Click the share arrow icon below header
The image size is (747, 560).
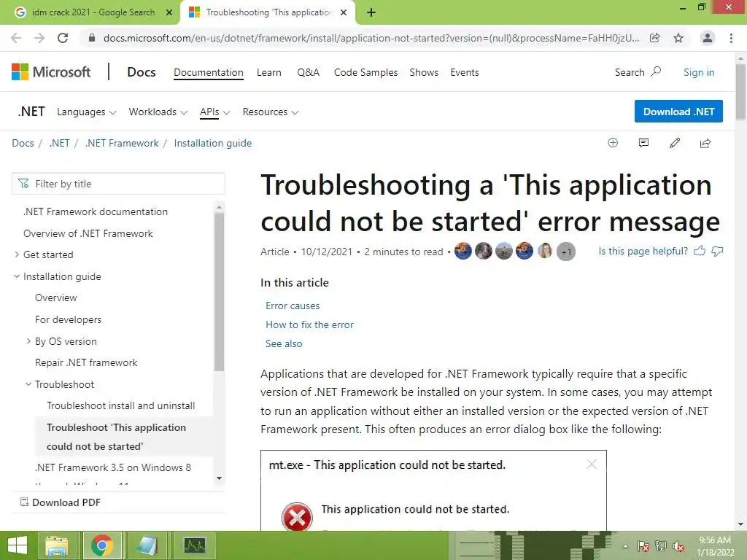pyautogui.click(x=705, y=143)
